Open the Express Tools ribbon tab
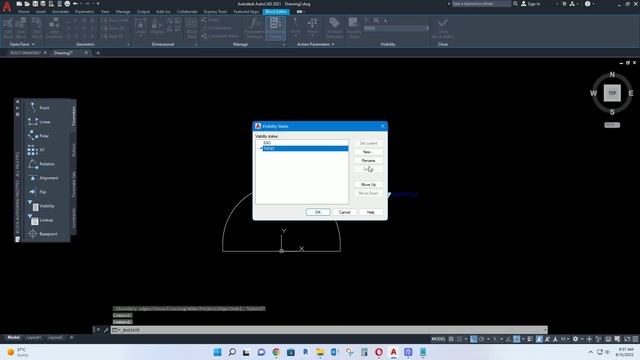Image resolution: width=640 pixels, height=360 pixels. click(215, 11)
